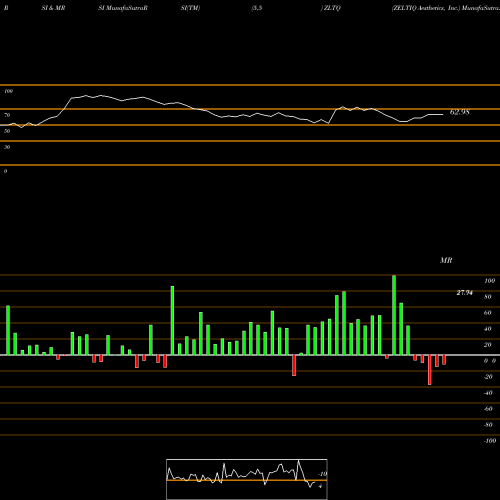This screenshot has height=500, width=500.
Task: Click the SI(TM) header label
Action: pyautogui.click(x=190, y=8)
